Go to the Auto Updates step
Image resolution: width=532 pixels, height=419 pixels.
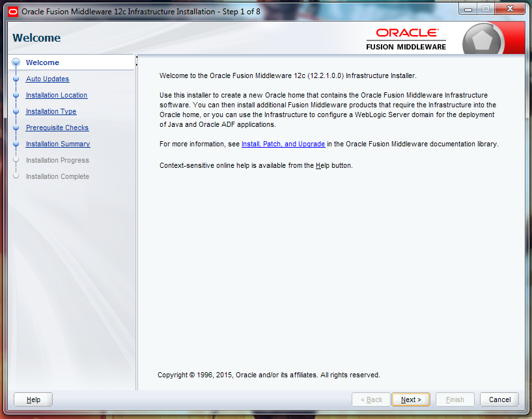point(48,79)
